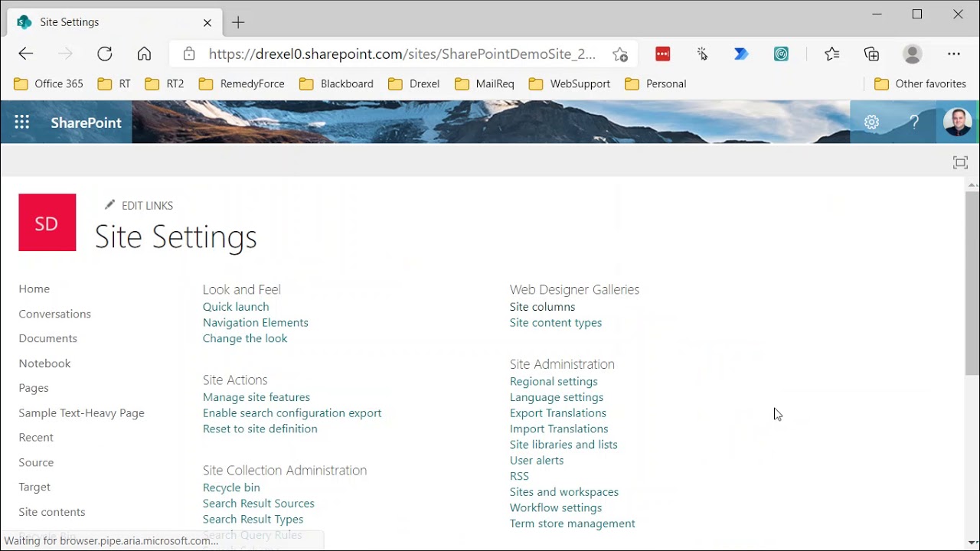Open Conversations in left navigation
The image size is (980, 551).
[55, 314]
